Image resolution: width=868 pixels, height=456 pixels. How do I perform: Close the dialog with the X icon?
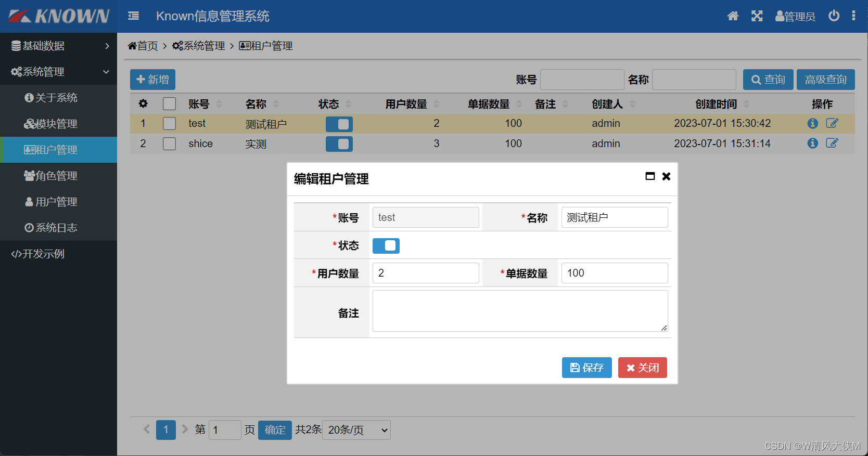(666, 176)
